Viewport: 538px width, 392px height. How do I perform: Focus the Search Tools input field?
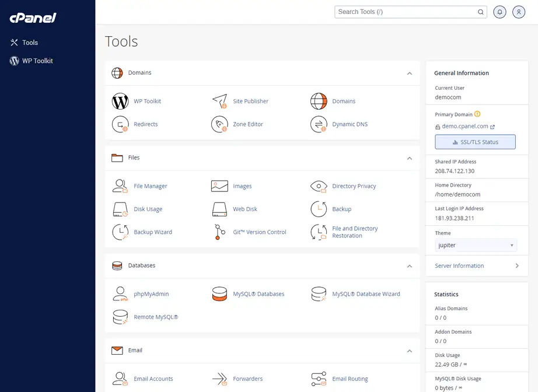point(406,12)
